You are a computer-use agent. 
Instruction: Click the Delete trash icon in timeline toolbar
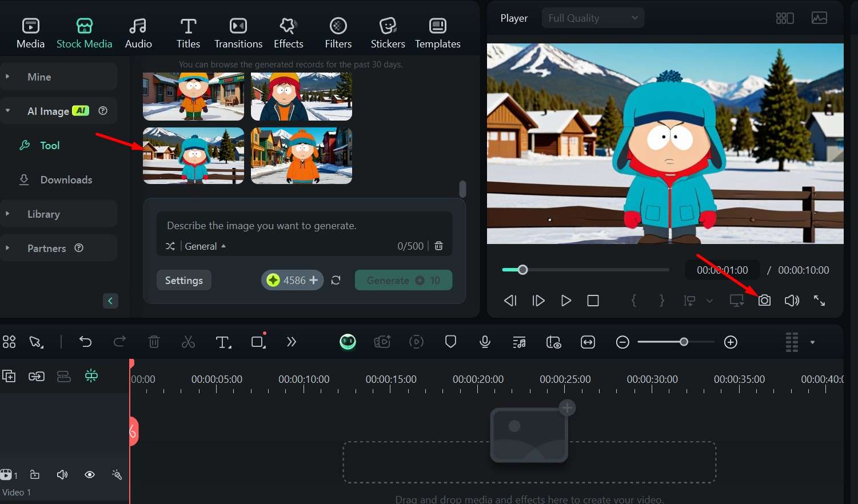point(154,342)
